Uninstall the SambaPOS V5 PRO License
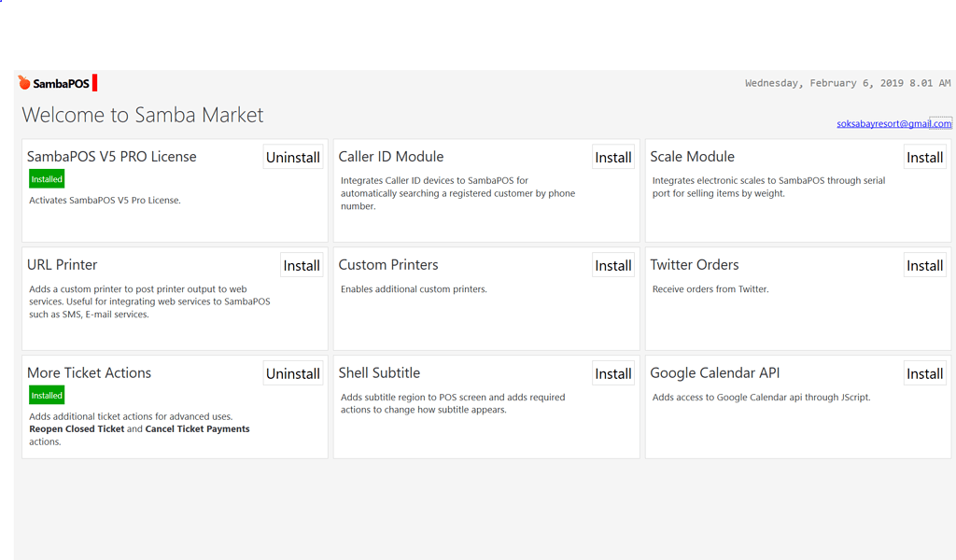This screenshot has height=560, width=956. click(292, 157)
